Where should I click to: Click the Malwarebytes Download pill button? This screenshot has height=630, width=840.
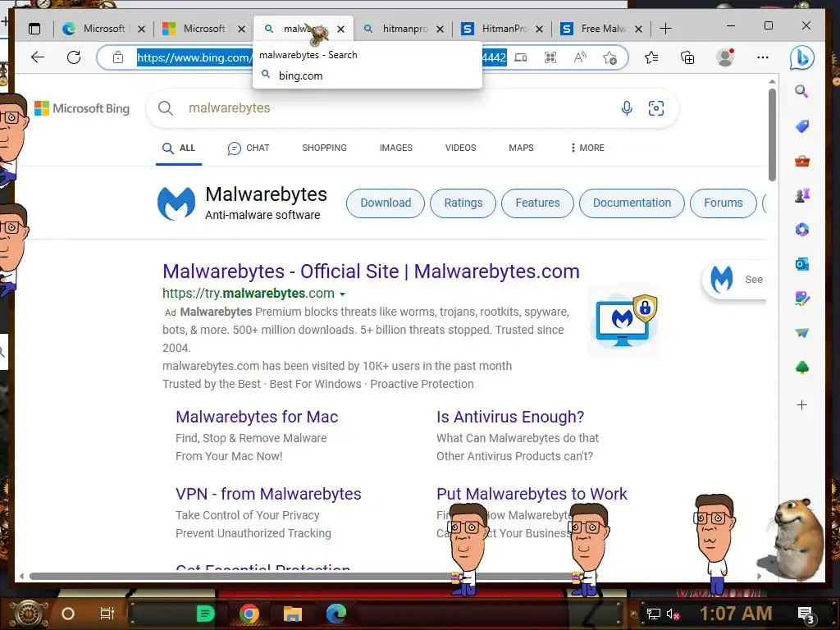386,203
